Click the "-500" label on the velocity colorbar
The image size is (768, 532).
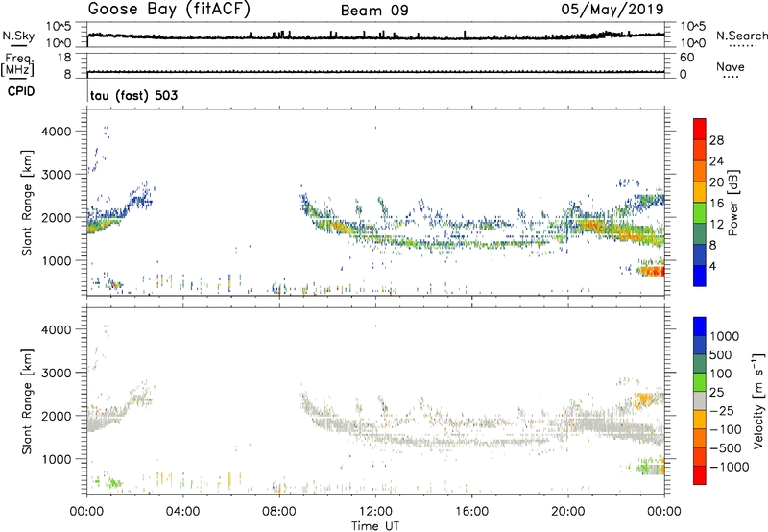726,447
